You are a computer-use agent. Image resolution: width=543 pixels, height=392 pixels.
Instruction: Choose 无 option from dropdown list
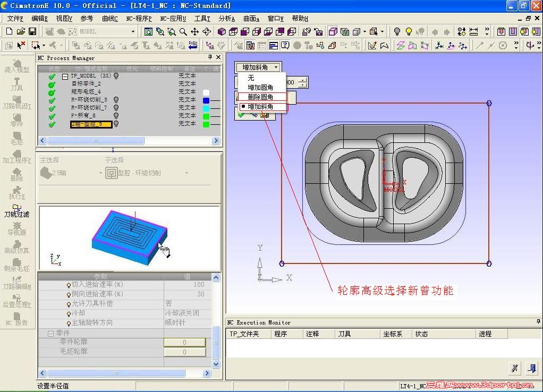pos(262,78)
